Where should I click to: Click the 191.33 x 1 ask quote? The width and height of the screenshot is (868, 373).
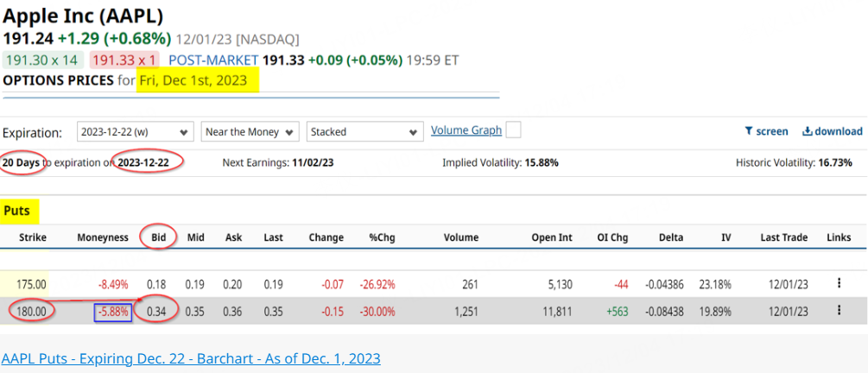click(x=124, y=60)
